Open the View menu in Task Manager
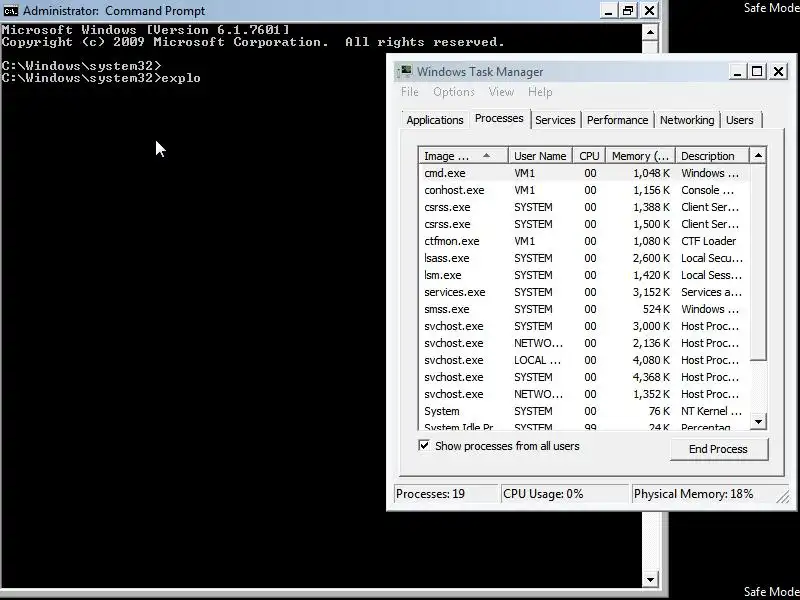The image size is (800, 600). tap(501, 92)
